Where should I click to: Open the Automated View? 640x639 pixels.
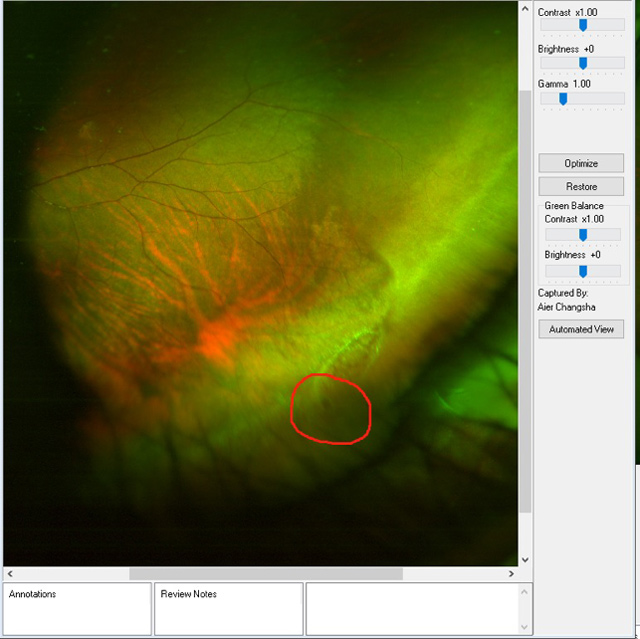click(581, 329)
